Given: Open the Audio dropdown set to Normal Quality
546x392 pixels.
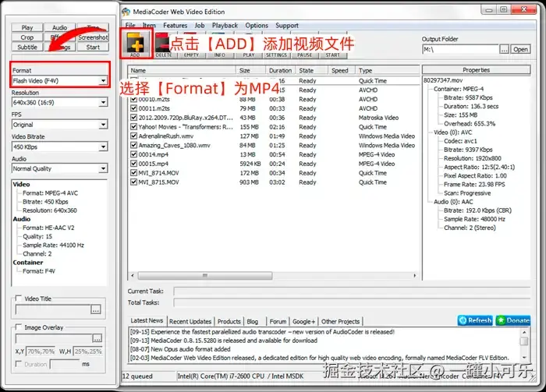Looking at the screenshot, I should tap(59, 168).
